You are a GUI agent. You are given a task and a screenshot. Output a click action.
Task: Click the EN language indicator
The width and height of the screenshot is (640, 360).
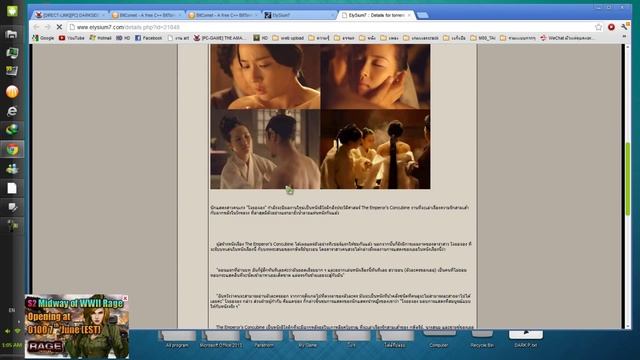pyautogui.click(x=12, y=310)
